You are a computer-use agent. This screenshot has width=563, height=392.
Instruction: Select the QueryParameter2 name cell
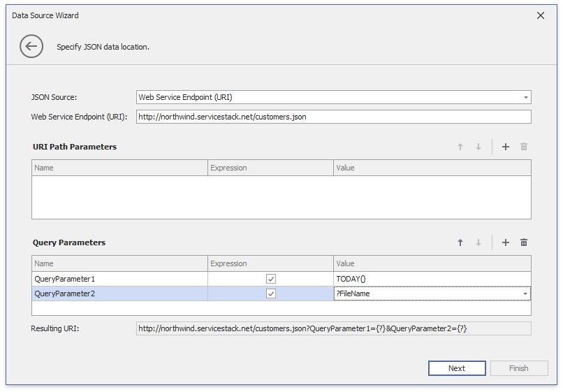click(119, 293)
